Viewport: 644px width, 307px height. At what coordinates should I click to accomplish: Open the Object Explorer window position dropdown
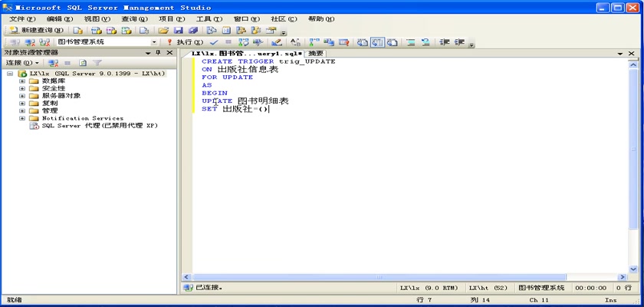148,53
